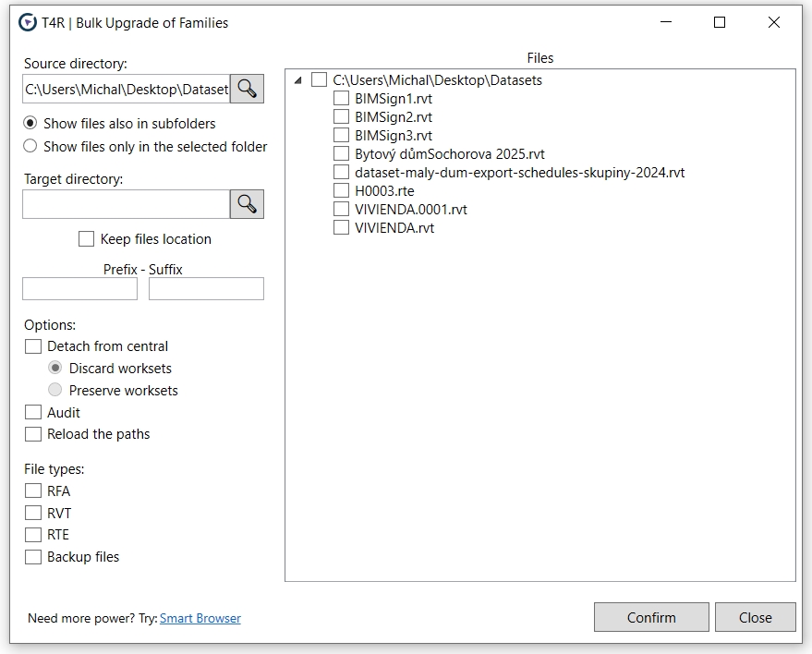This screenshot has height=654, width=812.
Task: Select 'Show files also in subfolders' option
Action: pyautogui.click(x=30, y=123)
